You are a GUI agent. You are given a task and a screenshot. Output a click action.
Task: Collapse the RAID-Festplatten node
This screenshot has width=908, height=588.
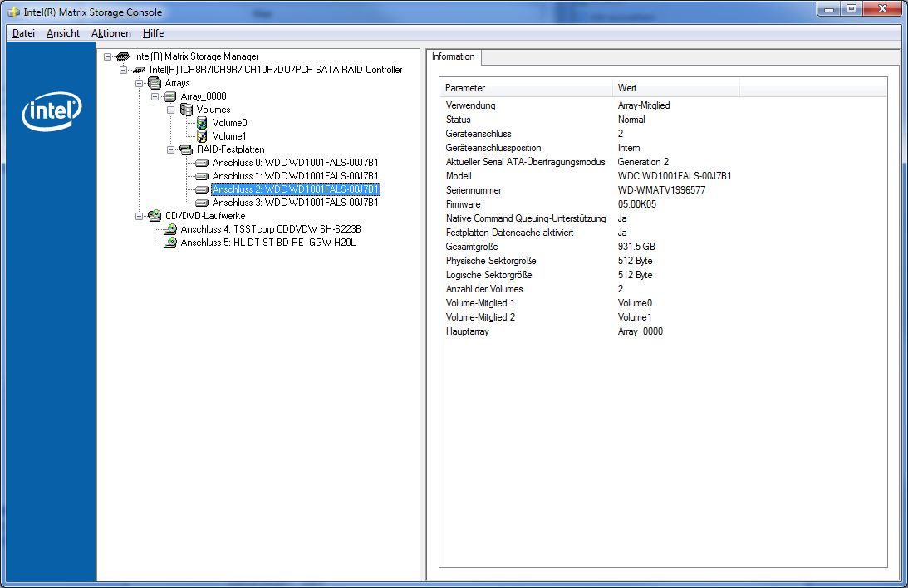coord(171,149)
